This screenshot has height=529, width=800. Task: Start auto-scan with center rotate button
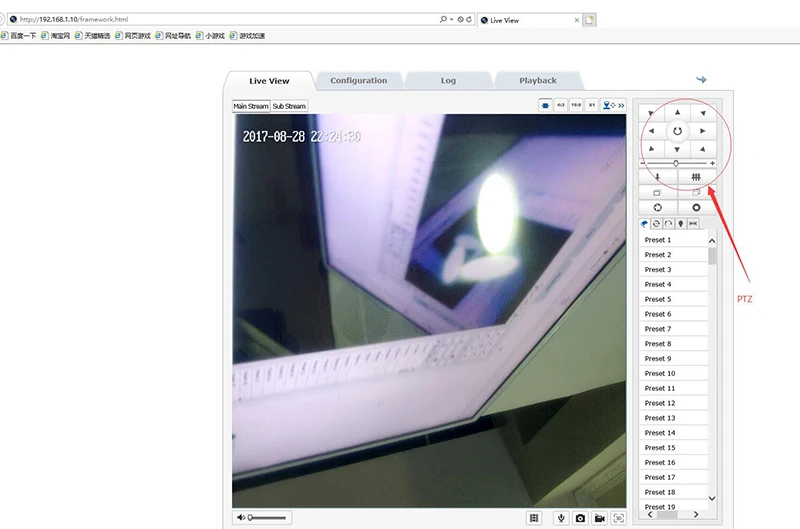coord(677,131)
